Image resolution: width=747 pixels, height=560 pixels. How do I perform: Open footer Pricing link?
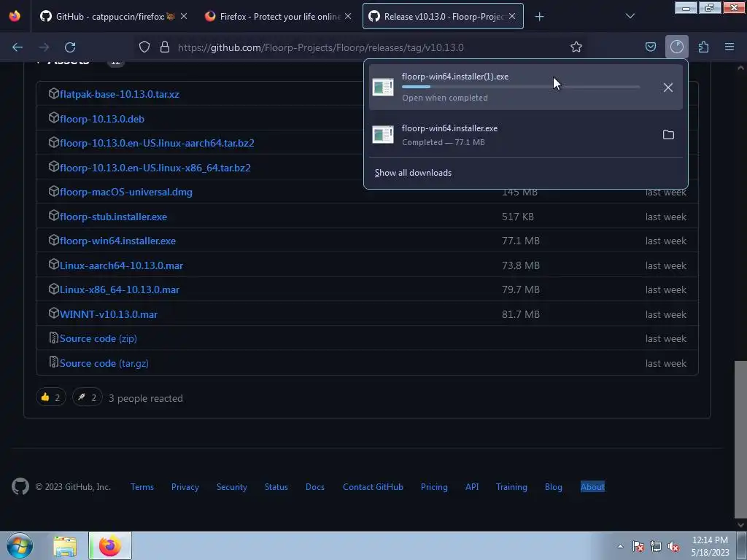pyautogui.click(x=434, y=486)
